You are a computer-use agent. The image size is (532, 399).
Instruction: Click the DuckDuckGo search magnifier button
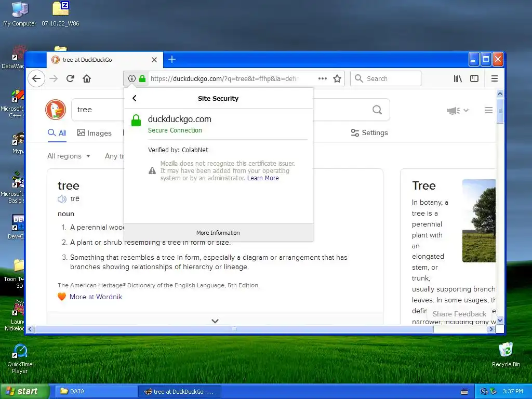(x=377, y=110)
